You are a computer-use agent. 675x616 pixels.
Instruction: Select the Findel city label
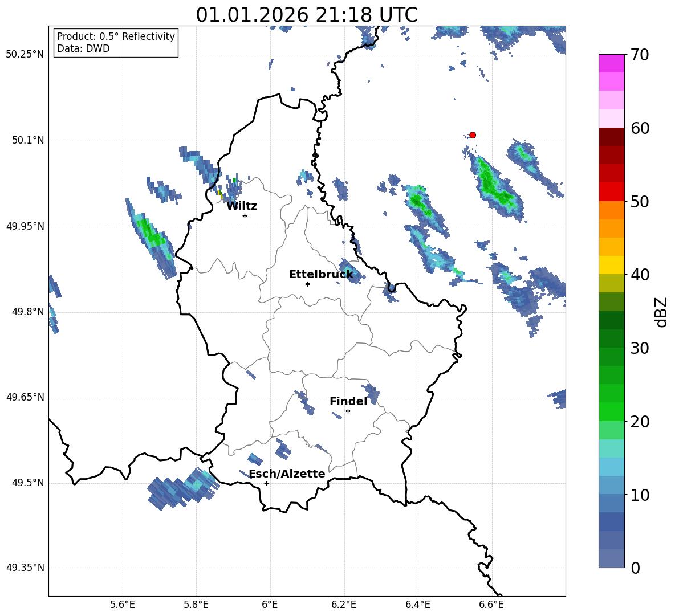pyautogui.click(x=348, y=401)
